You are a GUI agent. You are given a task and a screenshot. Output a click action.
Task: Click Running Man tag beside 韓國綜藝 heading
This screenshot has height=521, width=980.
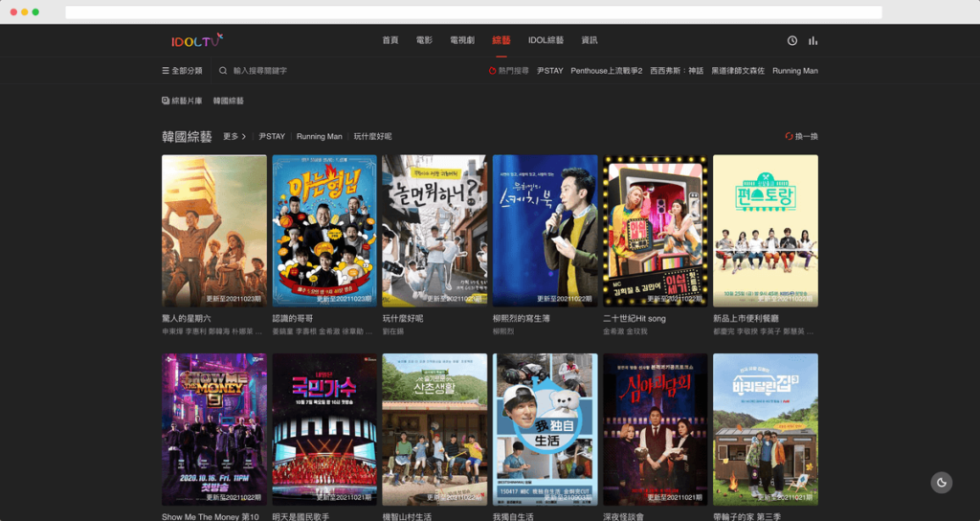[x=320, y=136]
